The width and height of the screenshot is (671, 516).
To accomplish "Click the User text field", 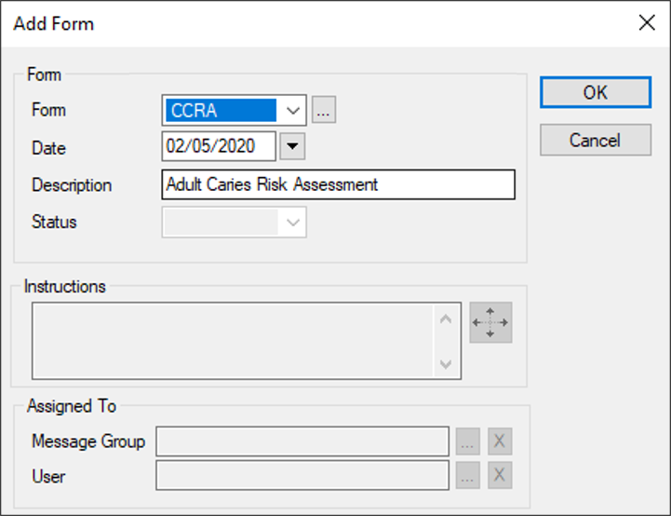I will (x=302, y=476).
